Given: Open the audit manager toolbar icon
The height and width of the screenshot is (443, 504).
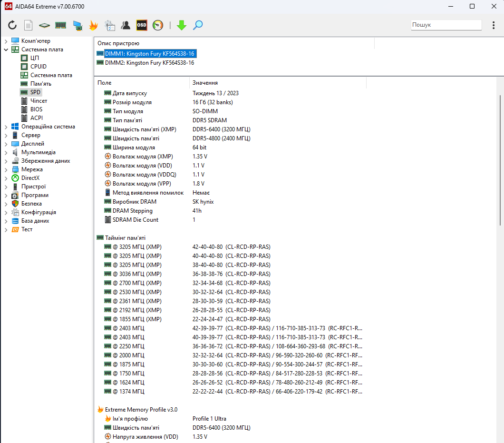Looking at the screenshot, I should (110, 25).
